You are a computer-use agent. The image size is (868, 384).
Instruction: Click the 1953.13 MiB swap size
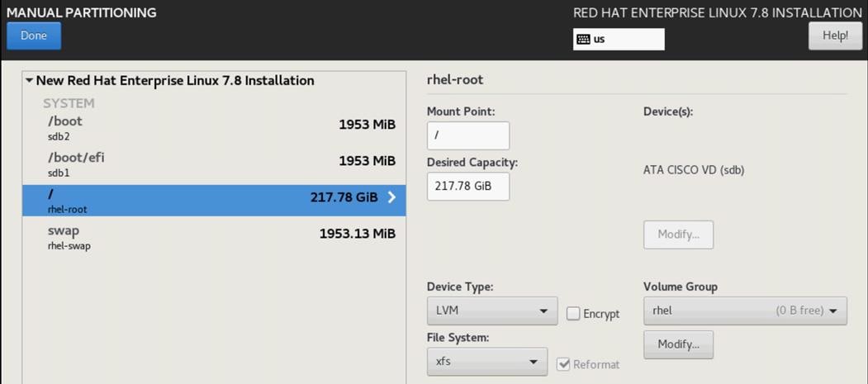pyautogui.click(x=358, y=234)
